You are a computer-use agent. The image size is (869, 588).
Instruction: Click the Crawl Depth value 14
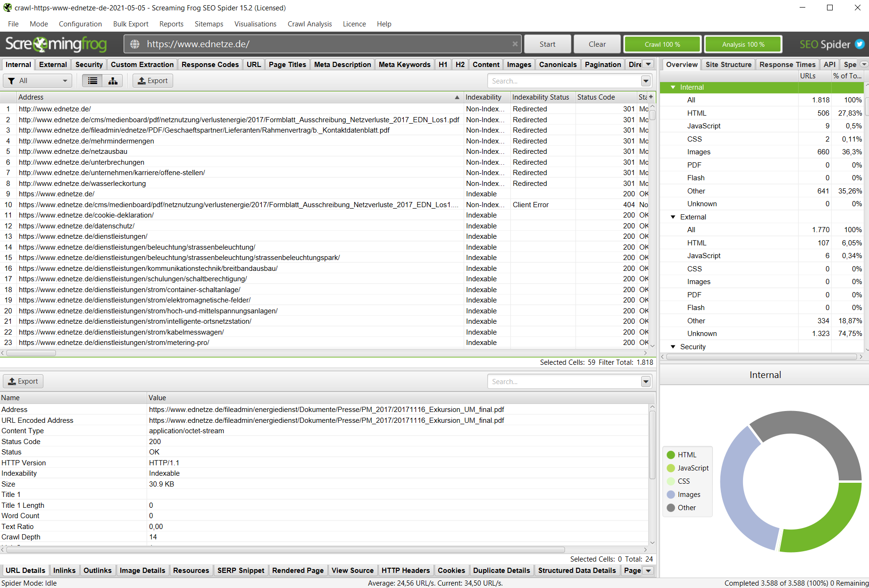pyautogui.click(x=153, y=537)
